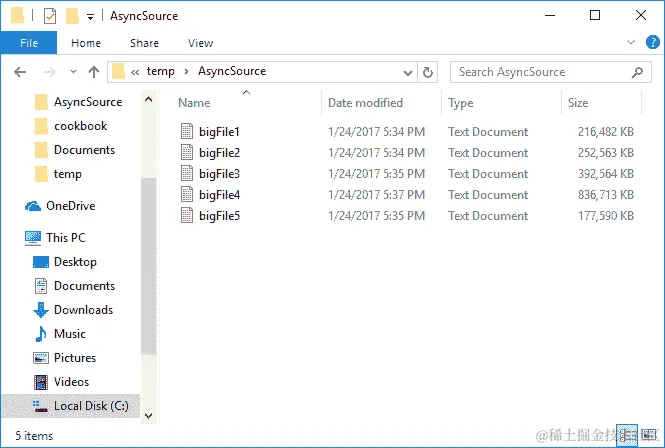This screenshot has width=665, height=448.
Task: Select This PC in navigation pane
Action: click(66, 238)
